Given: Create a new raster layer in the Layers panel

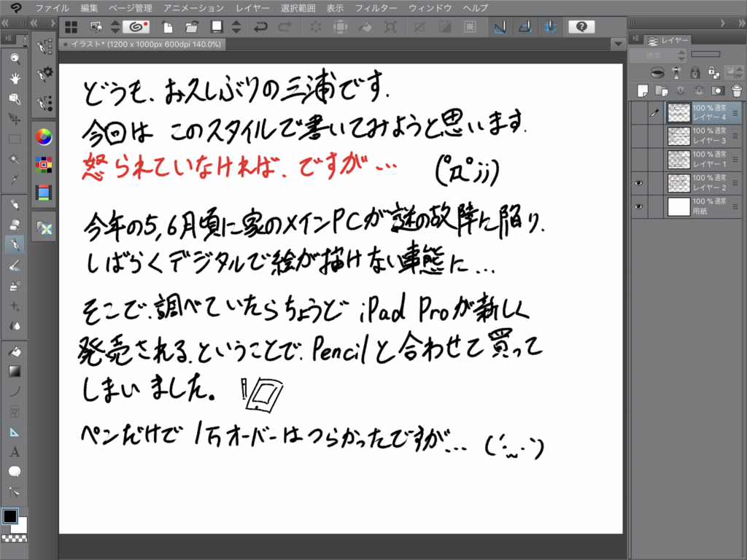Looking at the screenshot, I should [x=643, y=90].
